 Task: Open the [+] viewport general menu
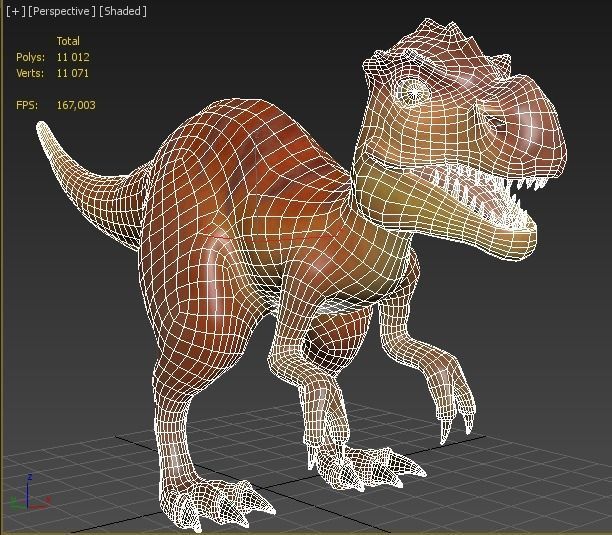click(16, 11)
